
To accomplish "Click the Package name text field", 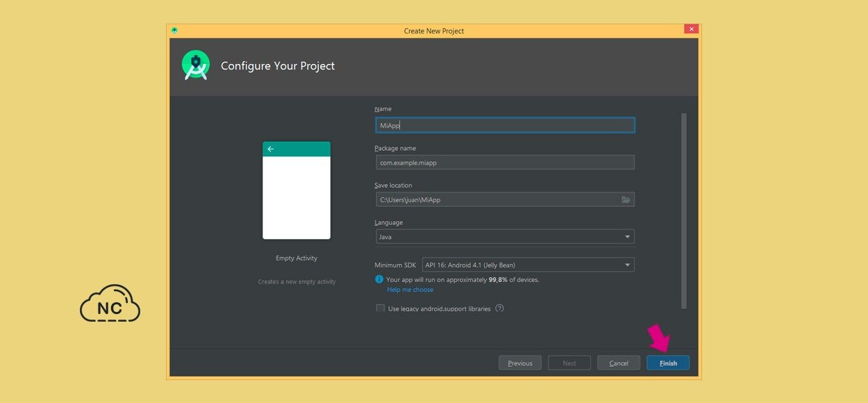I will pos(505,163).
